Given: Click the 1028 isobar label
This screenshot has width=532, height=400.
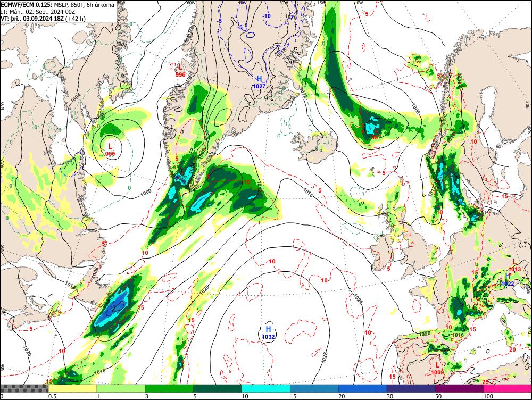Looking at the screenshot, I should (x=325, y=357).
